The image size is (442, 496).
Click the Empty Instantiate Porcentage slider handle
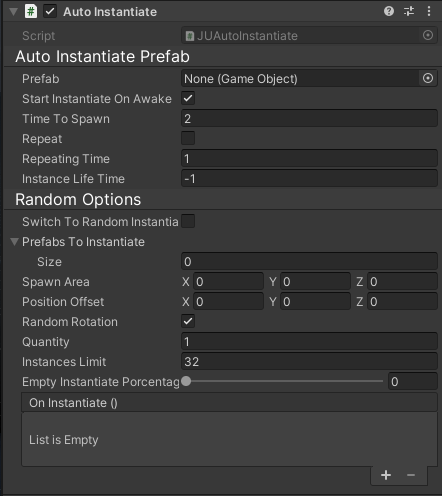pos(186,381)
